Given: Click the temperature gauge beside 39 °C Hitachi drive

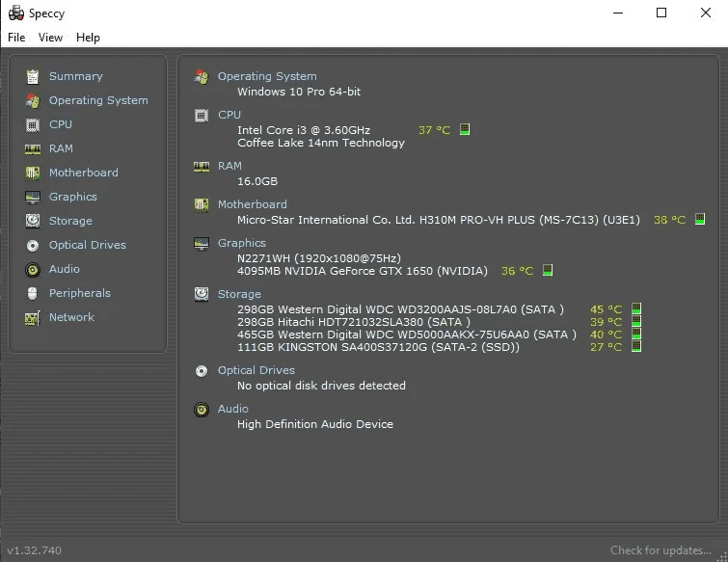Looking at the screenshot, I should pyautogui.click(x=636, y=321).
